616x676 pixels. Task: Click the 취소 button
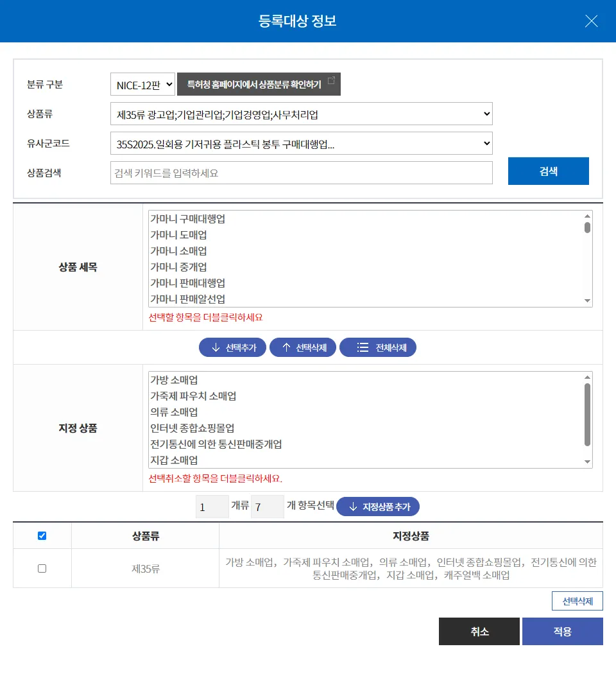tap(479, 632)
